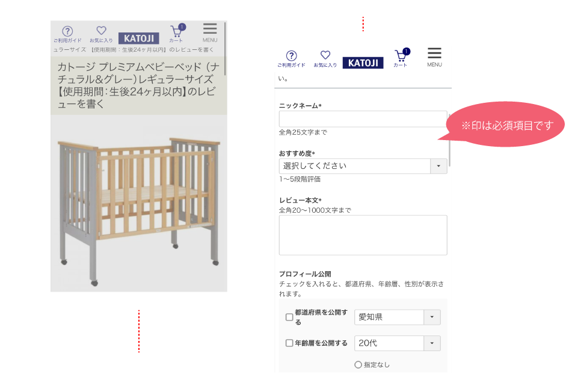Check the 都道府県を公開する checkbox
Screen dimensions: 572x392
pos(289,317)
